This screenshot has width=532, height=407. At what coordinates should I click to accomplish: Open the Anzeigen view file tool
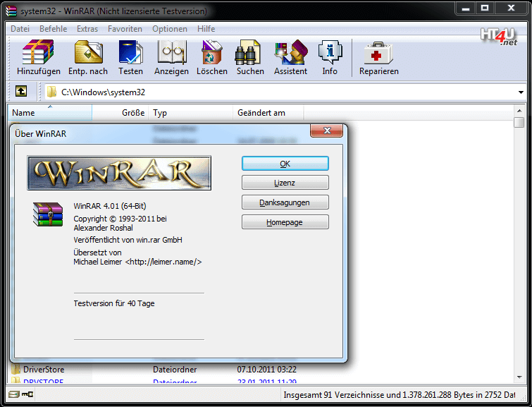click(172, 52)
